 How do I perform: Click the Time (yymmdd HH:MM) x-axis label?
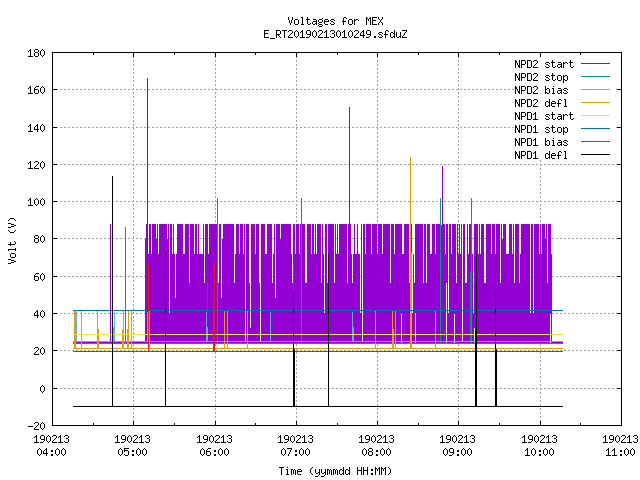click(335, 471)
